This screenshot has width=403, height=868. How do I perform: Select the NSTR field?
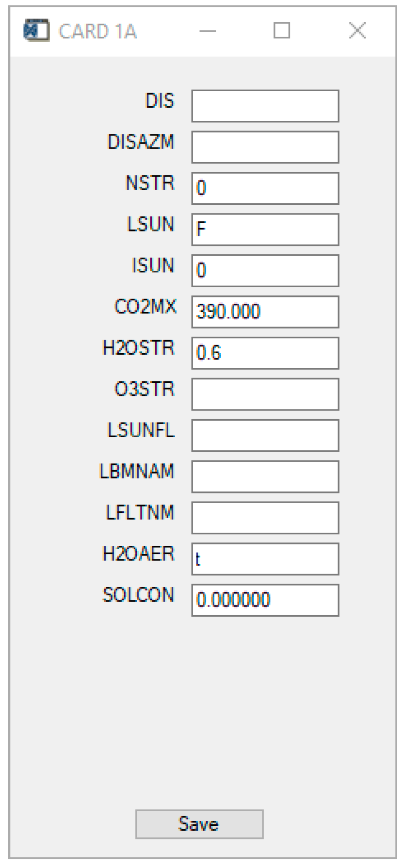265,188
